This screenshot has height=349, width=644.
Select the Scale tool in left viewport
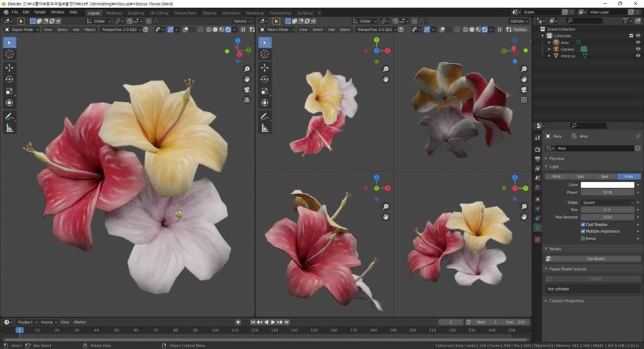coord(9,91)
